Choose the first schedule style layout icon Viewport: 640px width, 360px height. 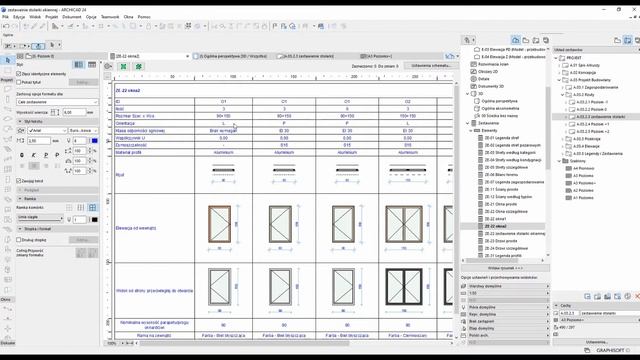pos(78,64)
